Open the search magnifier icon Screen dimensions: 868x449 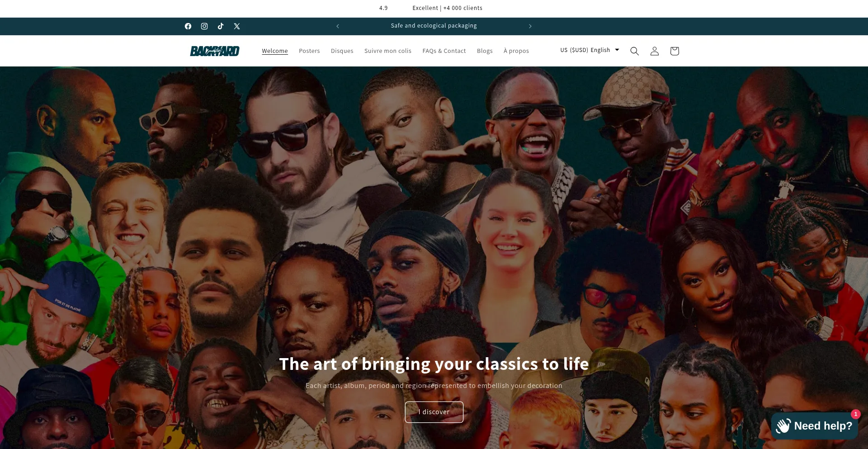coord(634,51)
